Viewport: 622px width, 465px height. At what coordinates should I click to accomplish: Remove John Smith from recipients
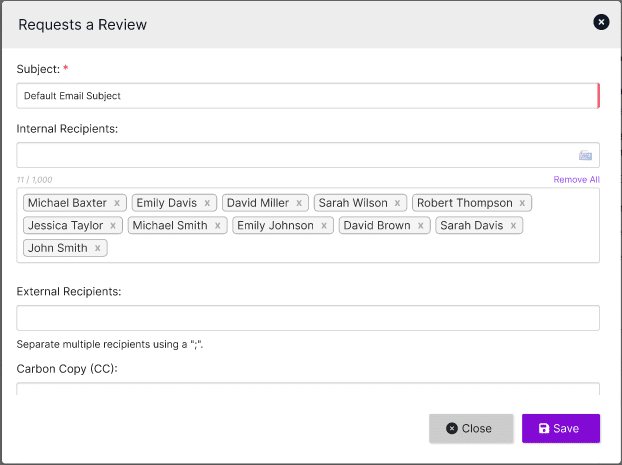[x=97, y=249]
